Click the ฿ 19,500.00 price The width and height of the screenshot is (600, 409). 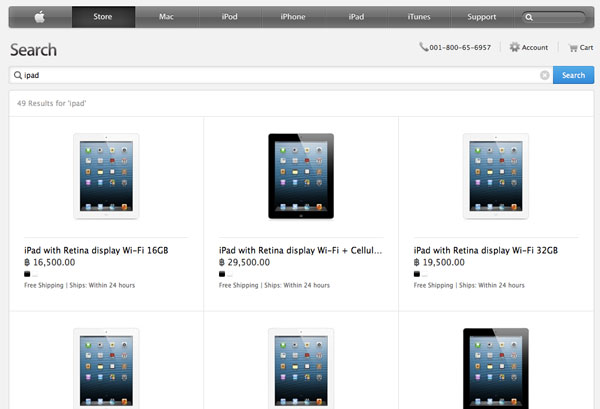pos(439,262)
